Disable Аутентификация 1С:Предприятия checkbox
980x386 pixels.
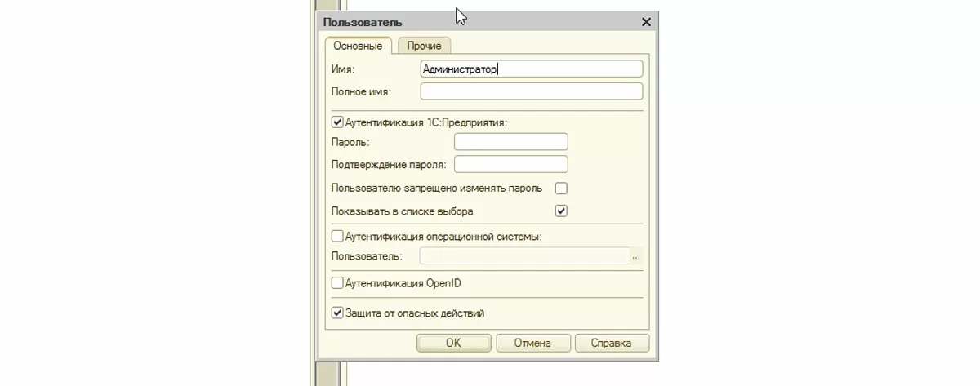(337, 123)
